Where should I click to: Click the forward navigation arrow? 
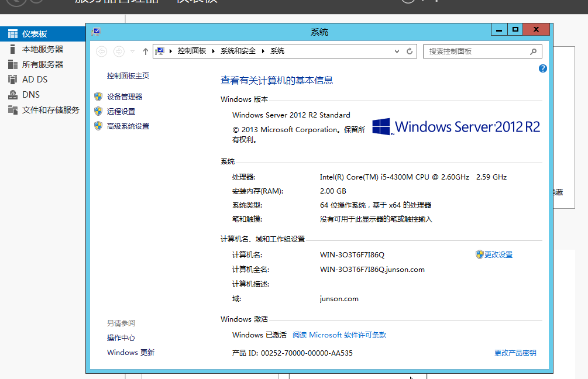pyautogui.click(x=119, y=51)
